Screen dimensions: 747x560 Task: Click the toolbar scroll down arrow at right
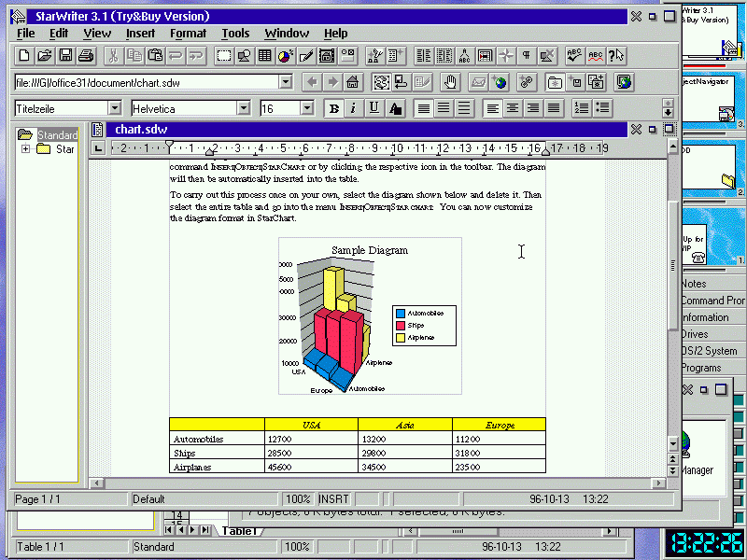[x=668, y=113]
